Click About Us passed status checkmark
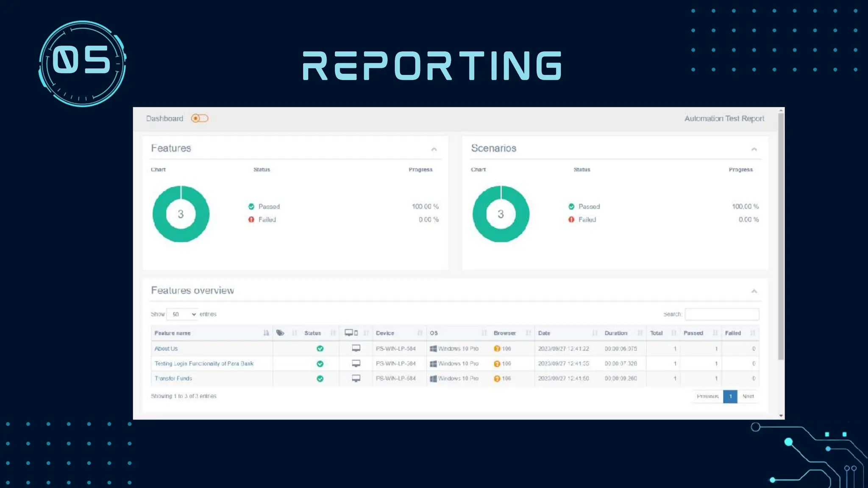The image size is (868, 488). (320, 349)
